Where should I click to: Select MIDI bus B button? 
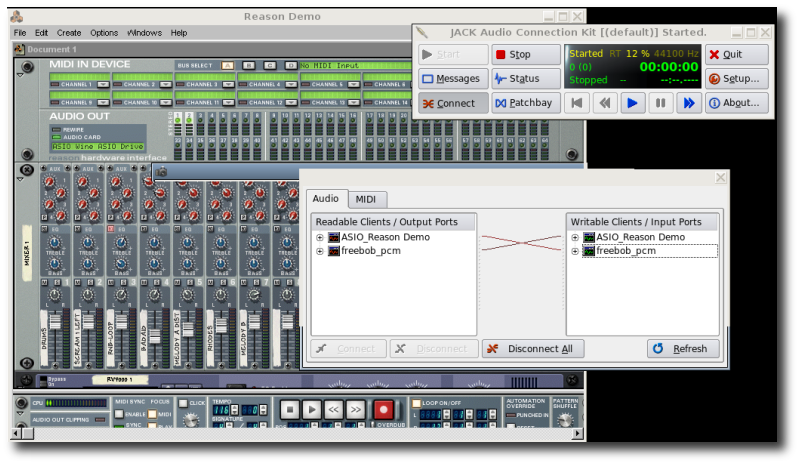(x=248, y=65)
